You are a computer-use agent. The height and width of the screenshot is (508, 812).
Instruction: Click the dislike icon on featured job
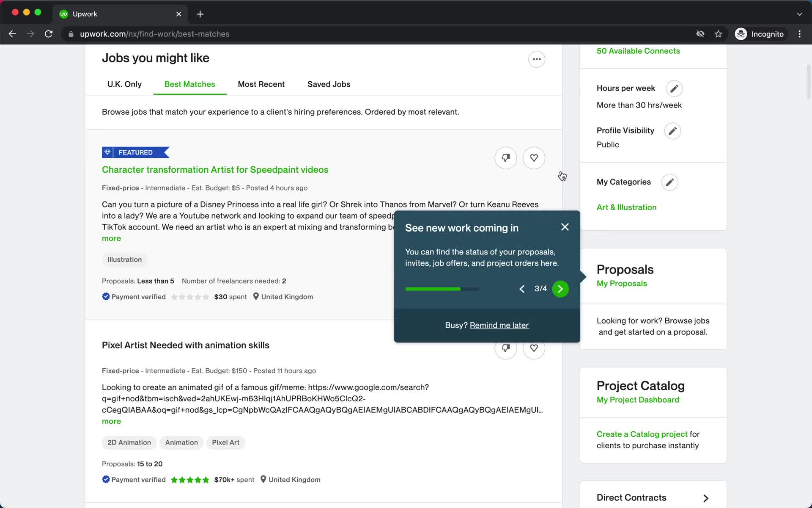pyautogui.click(x=505, y=158)
